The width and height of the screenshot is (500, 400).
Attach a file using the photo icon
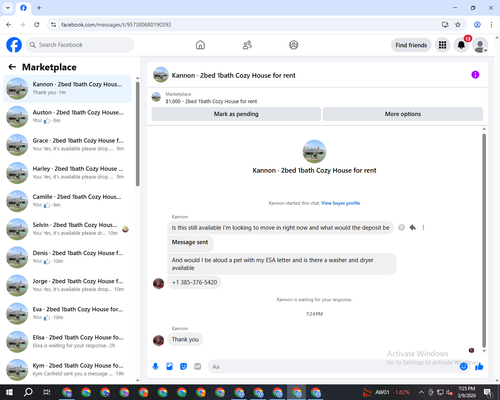(169, 367)
